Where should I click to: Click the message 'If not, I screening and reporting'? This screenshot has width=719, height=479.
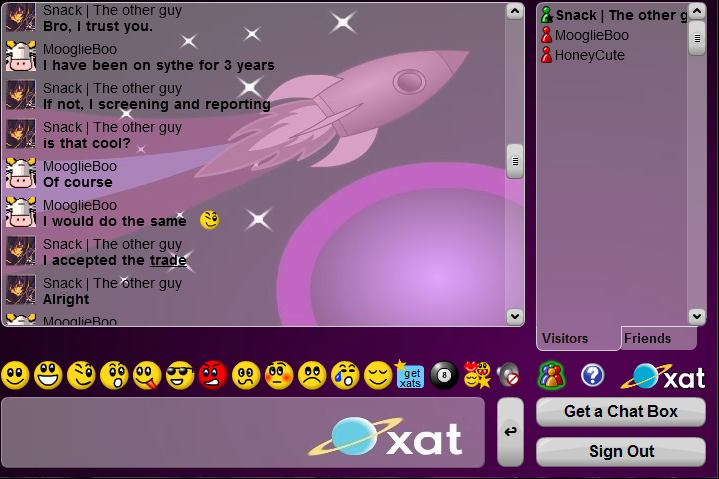click(x=156, y=105)
